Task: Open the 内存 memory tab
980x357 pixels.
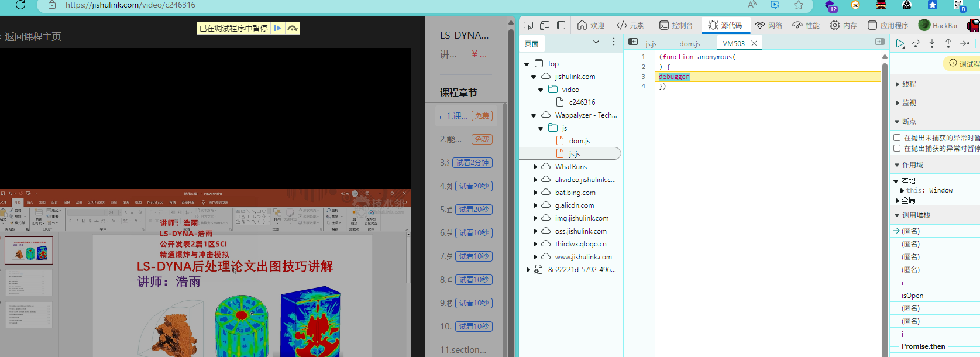Action: tap(844, 25)
